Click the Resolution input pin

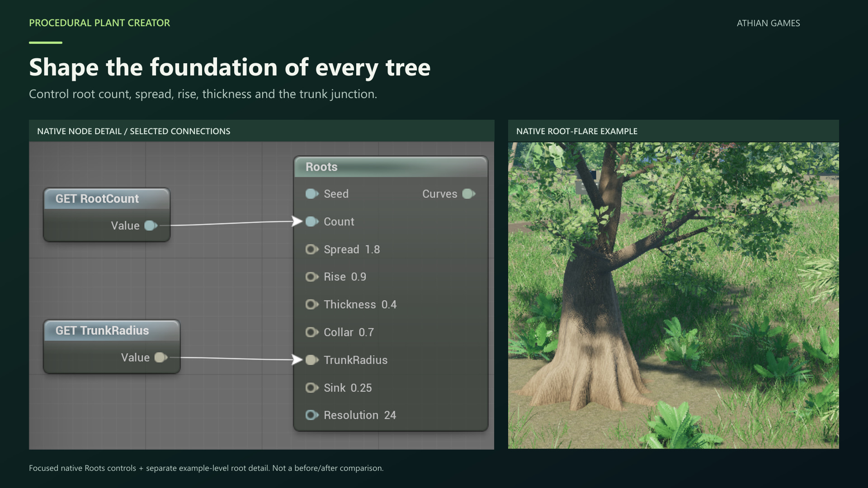click(312, 415)
